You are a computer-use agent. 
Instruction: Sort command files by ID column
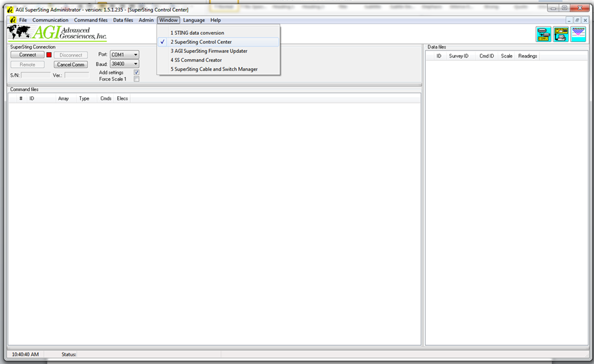tap(41, 98)
